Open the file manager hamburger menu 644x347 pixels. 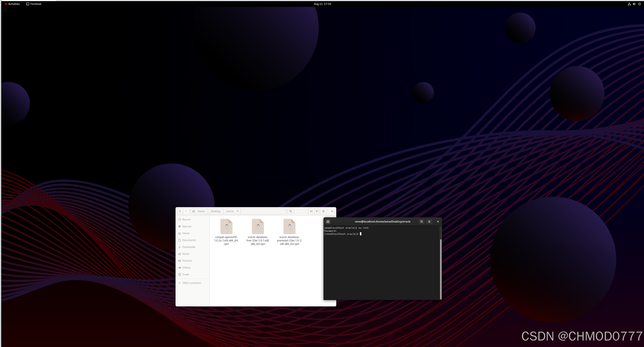pos(323,211)
